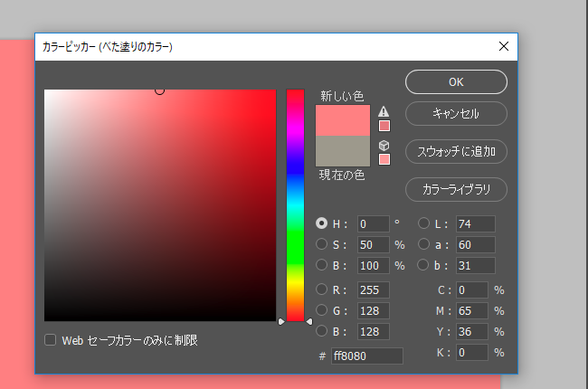Click the new color preview swatch
This screenshot has height=389, width=588.
(343, 120)
